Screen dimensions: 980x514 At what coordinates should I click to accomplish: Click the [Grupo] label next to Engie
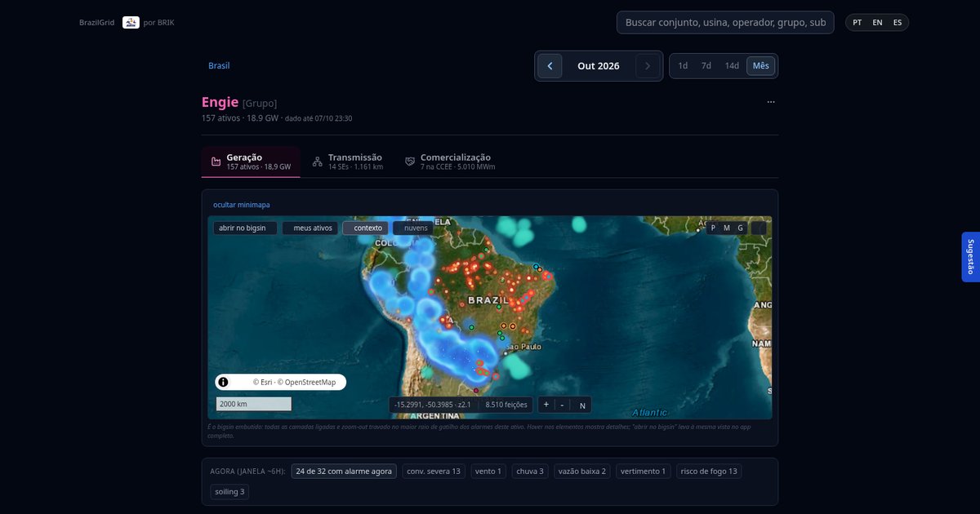coord(260,103)
